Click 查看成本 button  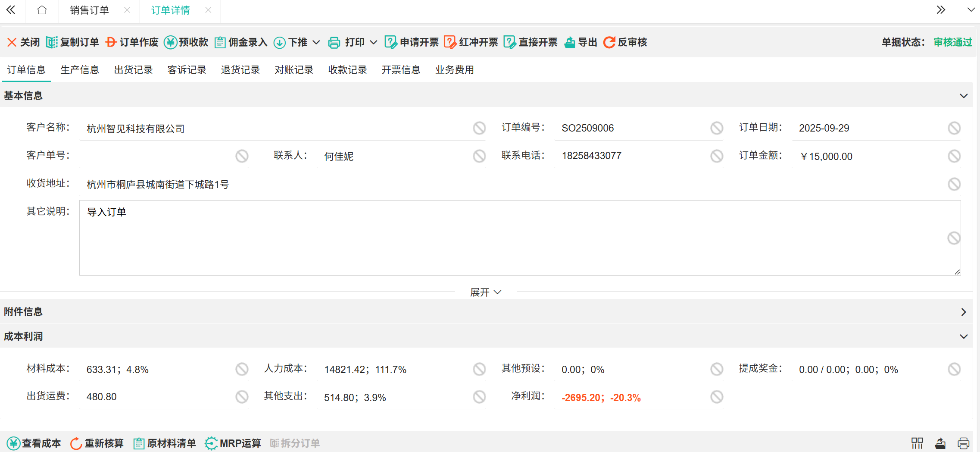pyautogui.click(x=34, y=443)
